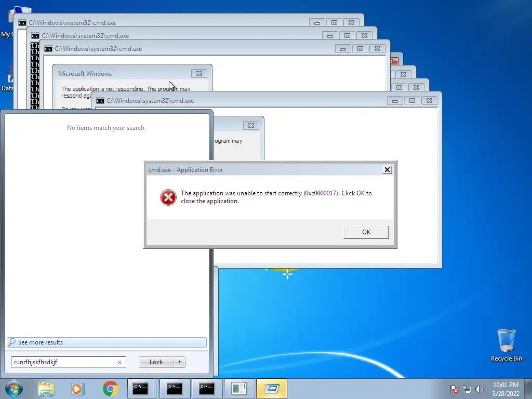The width and height of the screenshot is (532, 399).
Task: Close the cmd.exe Application Error dialog
Action: [387, 170]
